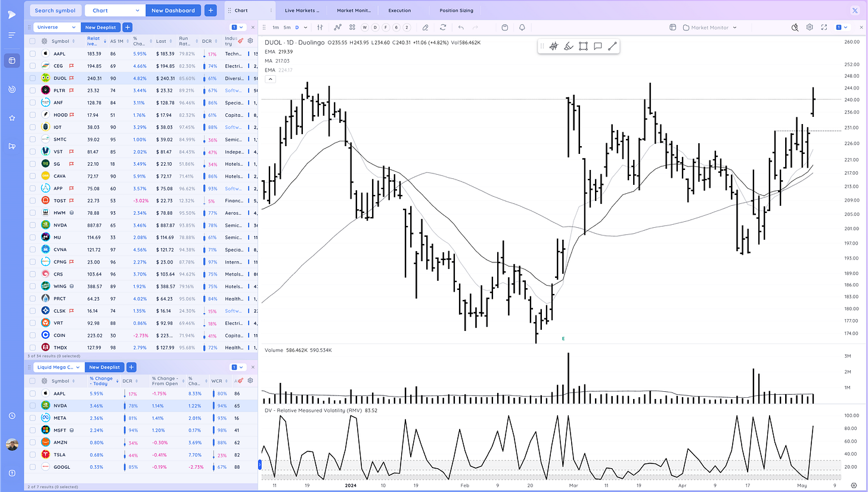Tick the SMTC row checkbox

coord(33,139)
